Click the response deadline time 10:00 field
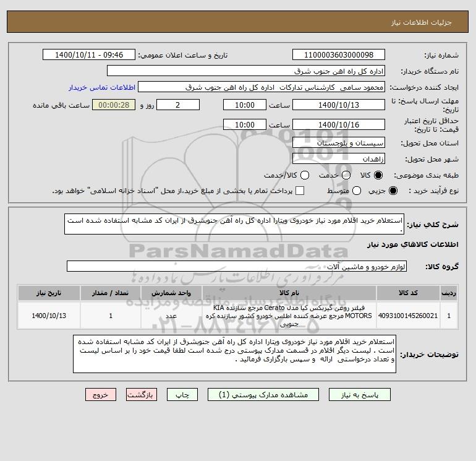476x461 pixels. click(245, 105)
